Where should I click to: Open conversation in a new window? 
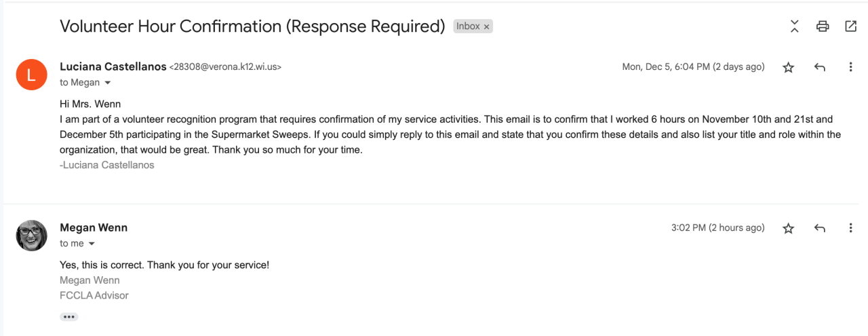(x=850, y=26)
